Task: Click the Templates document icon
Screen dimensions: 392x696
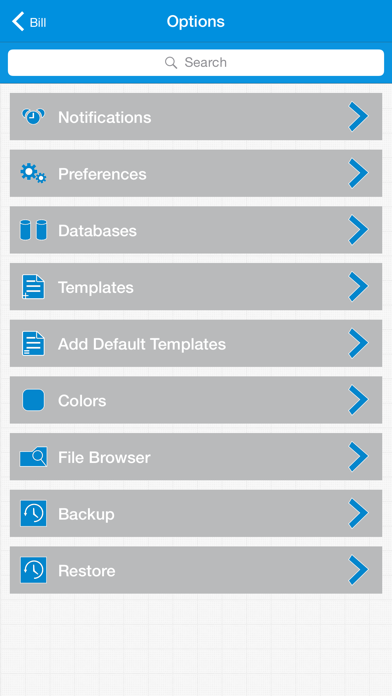Action: [33, 287]
